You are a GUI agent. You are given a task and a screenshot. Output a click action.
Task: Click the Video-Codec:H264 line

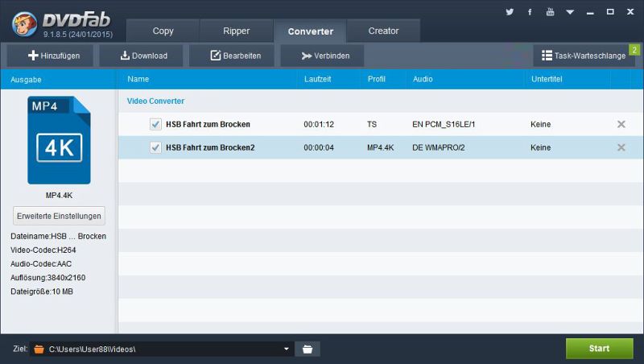(x=43, y=250)
